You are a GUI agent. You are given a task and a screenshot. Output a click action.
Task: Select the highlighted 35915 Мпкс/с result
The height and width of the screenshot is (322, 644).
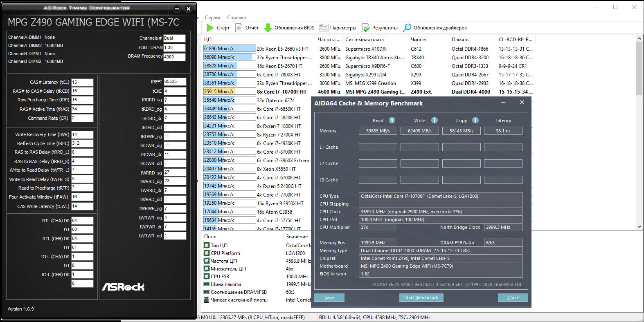click(230, 92)
